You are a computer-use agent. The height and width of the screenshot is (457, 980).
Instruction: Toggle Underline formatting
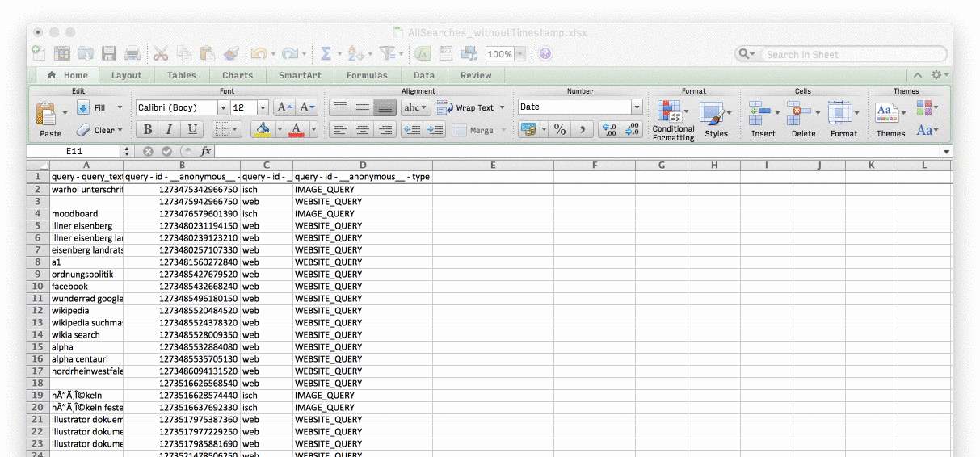click(191, 130)
